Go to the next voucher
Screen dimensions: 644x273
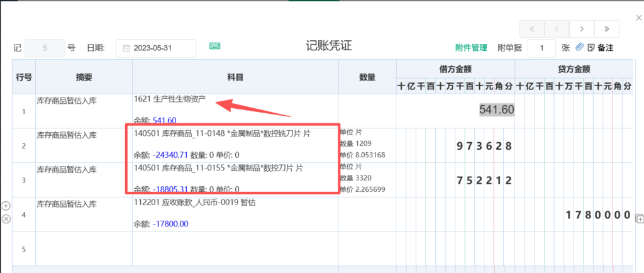[x=582, y=29]
